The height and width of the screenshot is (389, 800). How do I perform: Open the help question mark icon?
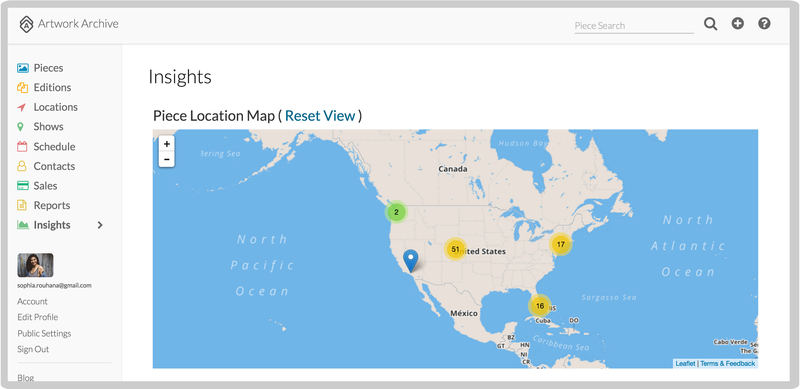[764, 23]
